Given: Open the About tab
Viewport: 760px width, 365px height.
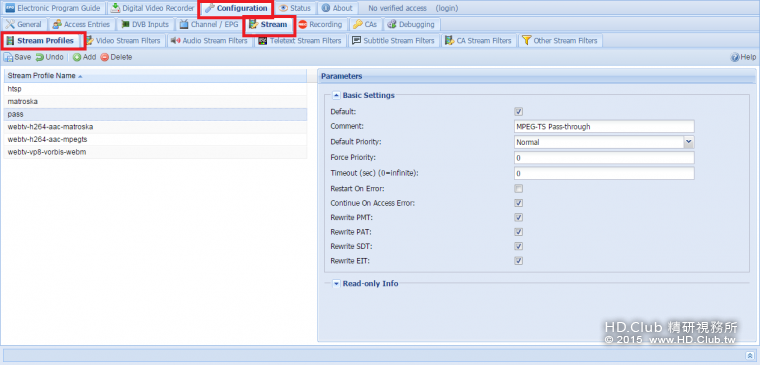Looking at the screenshot, I should [337, 8].
